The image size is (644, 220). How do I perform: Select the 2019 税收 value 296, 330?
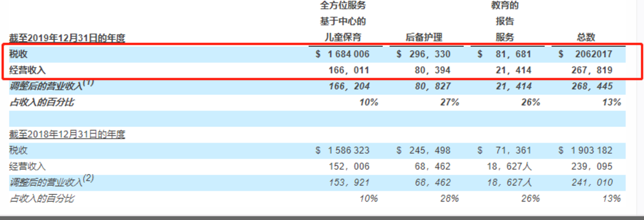(x=429, y=54)
